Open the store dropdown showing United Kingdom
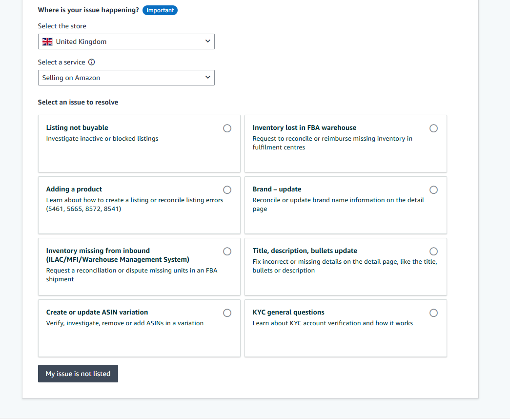510x420 pixels. [126, 42]
